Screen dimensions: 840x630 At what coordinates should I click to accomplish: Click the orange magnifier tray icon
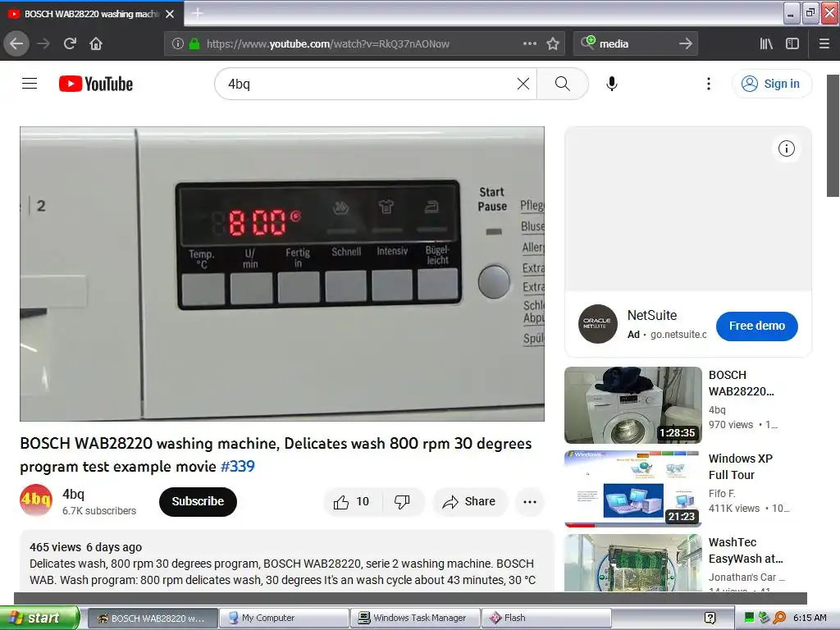[779, 618]
